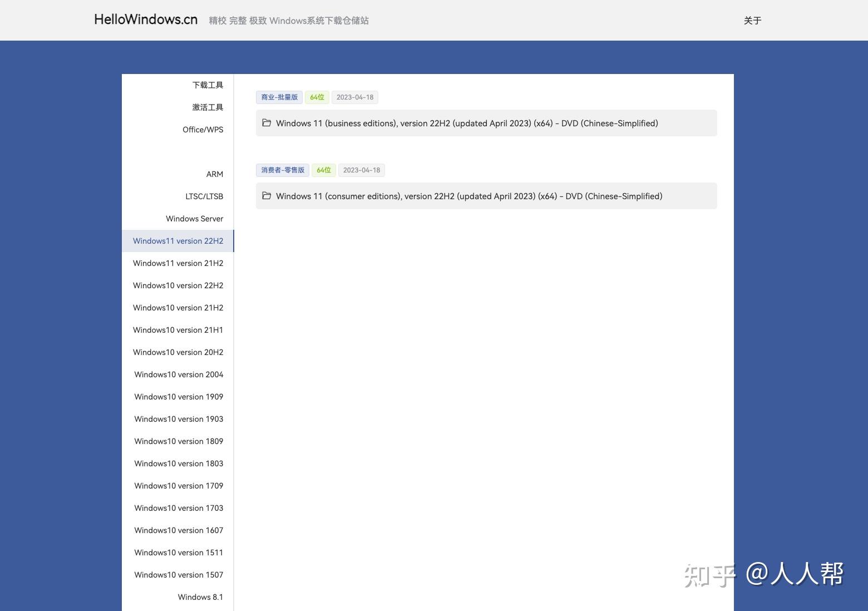This screenshot has width=868, height=611.
Task: Select the Office/WPS category
Action: [x=203, y=129]
